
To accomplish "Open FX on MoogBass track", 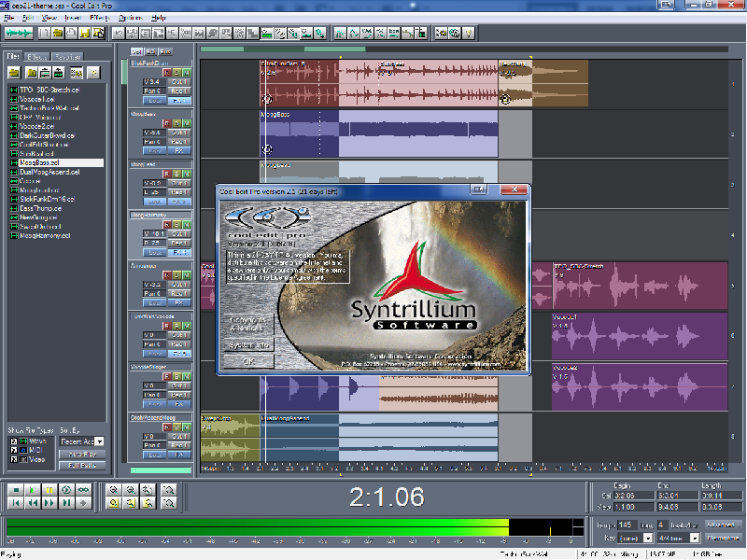I will [x=179, y=151].
